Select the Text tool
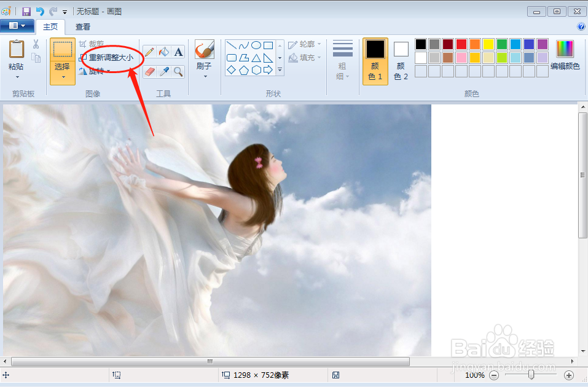The width and height of the screenshot is (588, 387). (x=179, y=52)
